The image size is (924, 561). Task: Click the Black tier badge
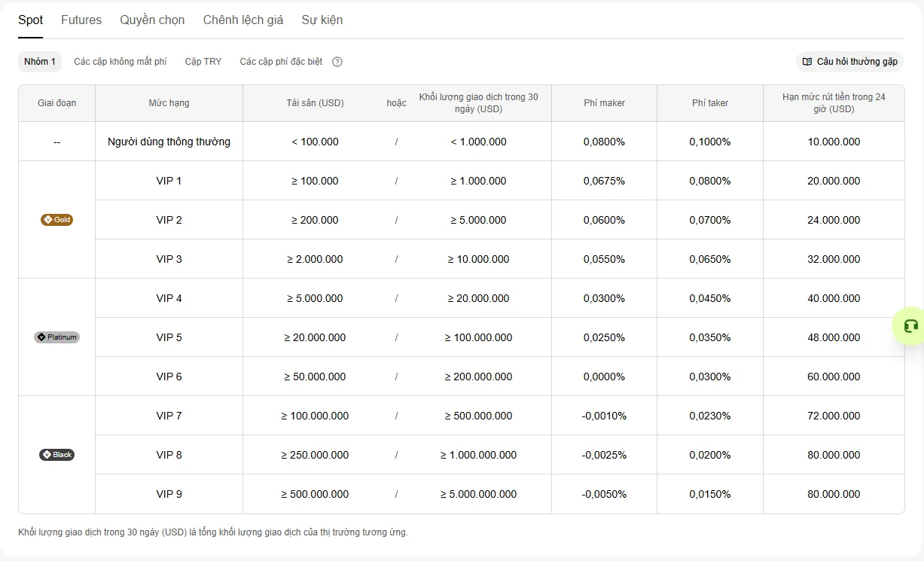click(57, 455)
